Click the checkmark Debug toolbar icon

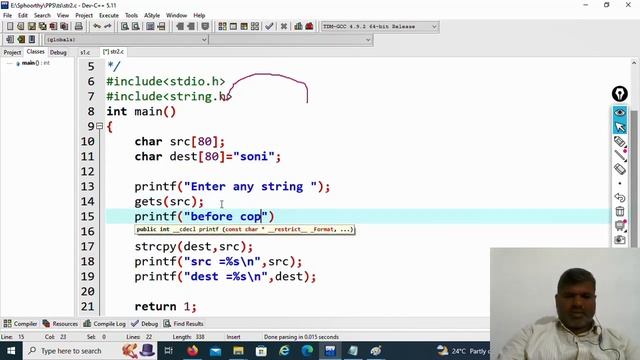(269, 27)
